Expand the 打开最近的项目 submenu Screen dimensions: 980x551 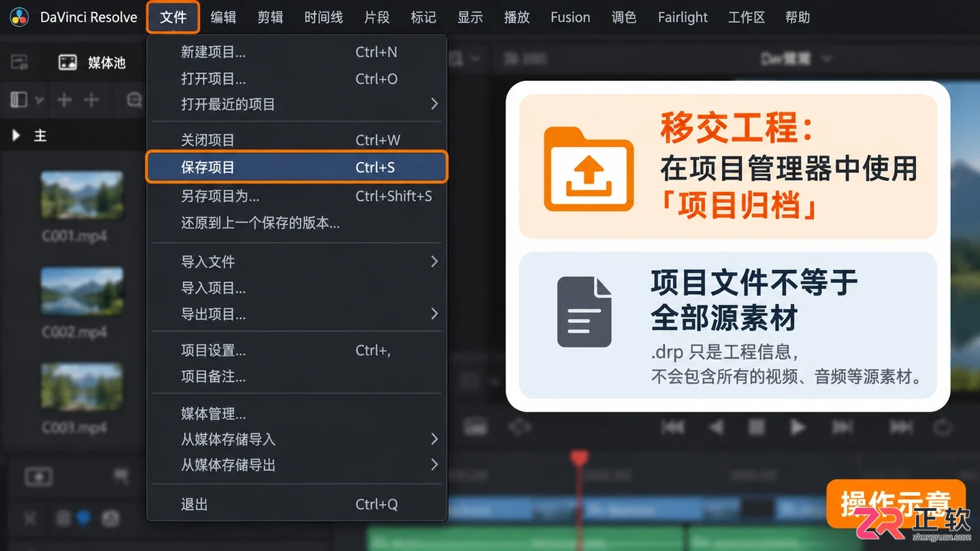coord(434,104)
